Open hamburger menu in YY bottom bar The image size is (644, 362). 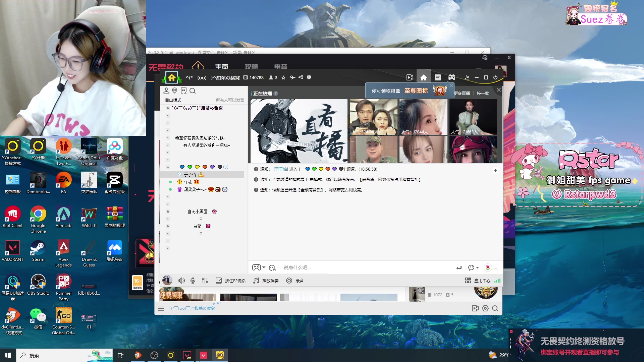point(161,308)
